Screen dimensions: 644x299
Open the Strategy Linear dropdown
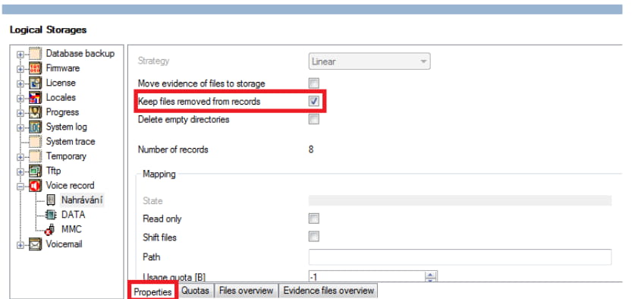[369, 61]
